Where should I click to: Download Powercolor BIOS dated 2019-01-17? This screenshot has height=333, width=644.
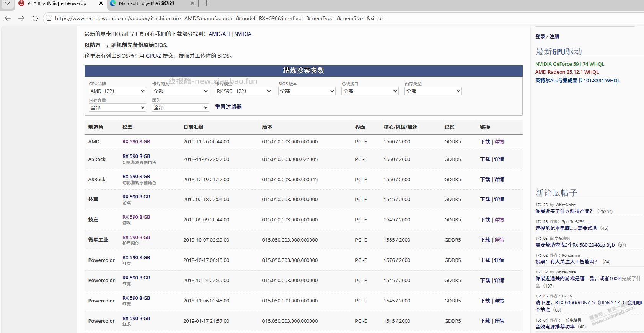click(485, 321)
